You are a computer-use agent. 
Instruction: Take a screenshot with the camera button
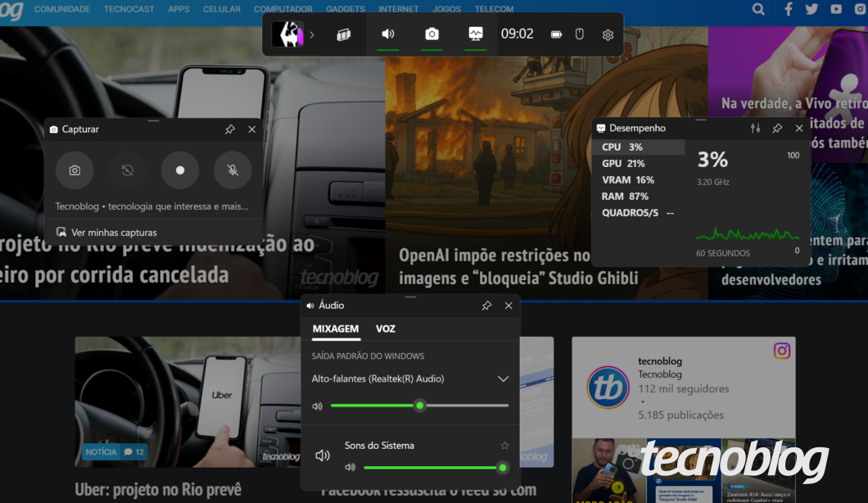[x=75, y=170]
